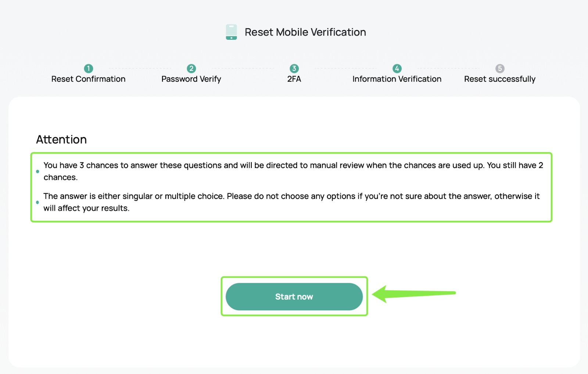Click the first green bullet dot

[37, 171]
